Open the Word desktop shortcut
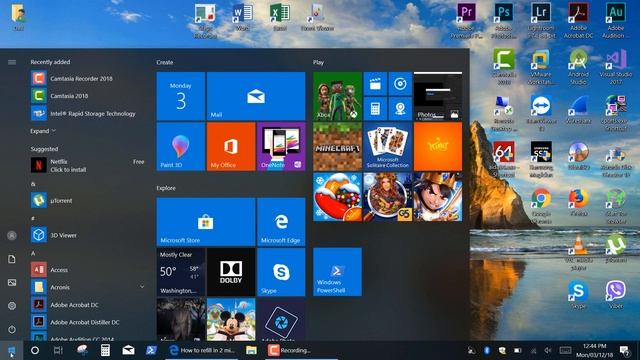This screenshot has width=640, height=360. pyautogui.click(x=242, y=17)
